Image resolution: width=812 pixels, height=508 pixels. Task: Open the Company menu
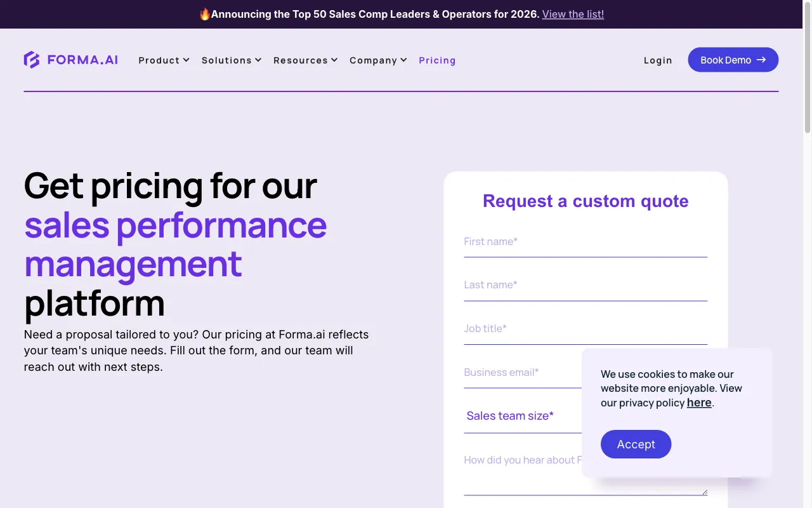(x=378, y=60)
